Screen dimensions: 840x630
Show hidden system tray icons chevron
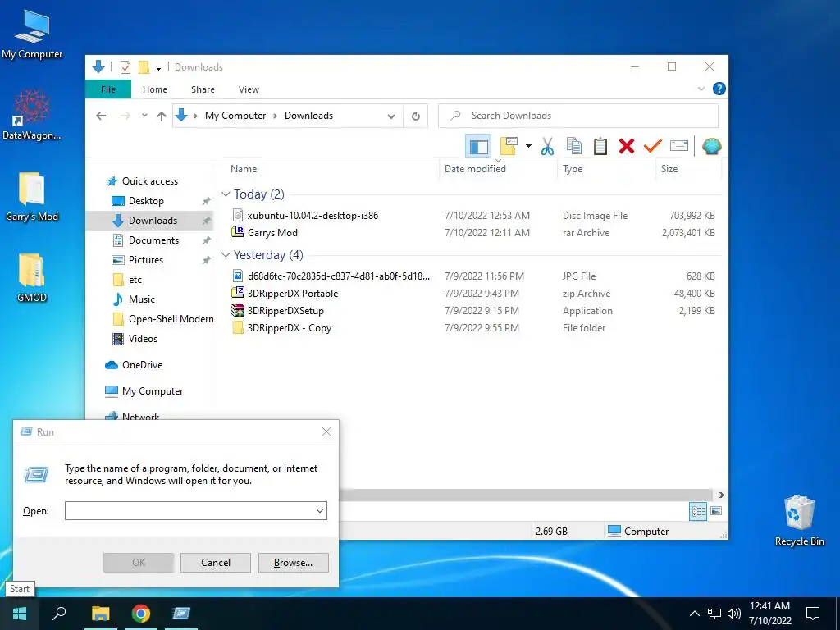(x=694, y=614)
